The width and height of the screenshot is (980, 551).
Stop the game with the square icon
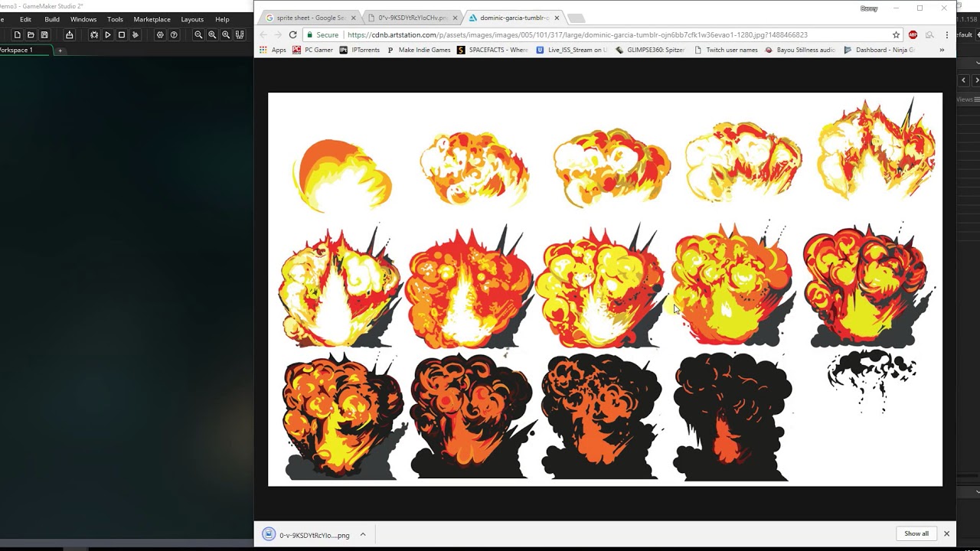tap(122, 34)
